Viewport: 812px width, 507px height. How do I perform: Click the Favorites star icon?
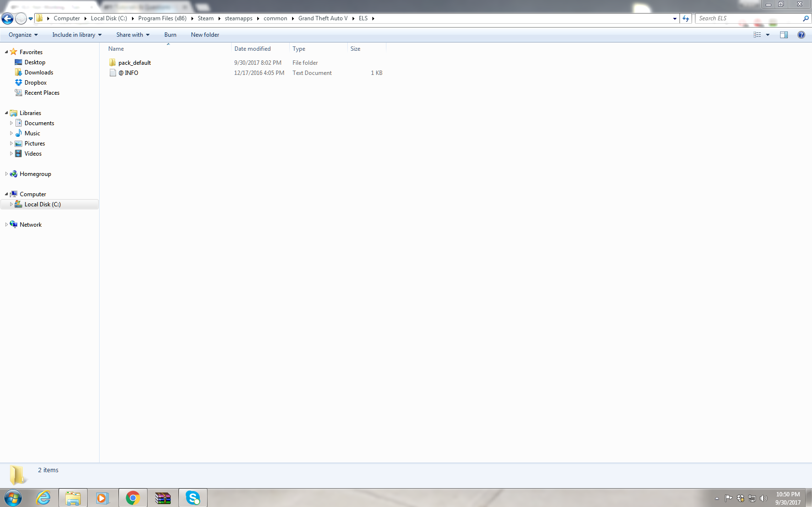coord(14,52)
